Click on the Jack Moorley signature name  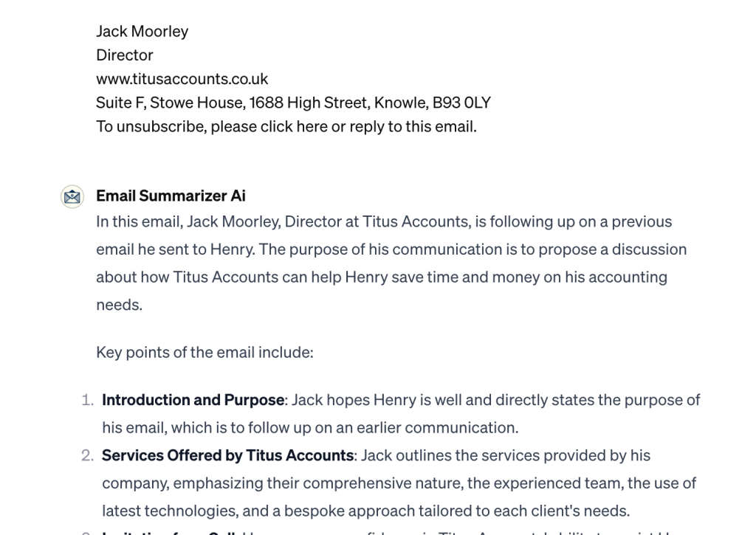click(142, 31)
